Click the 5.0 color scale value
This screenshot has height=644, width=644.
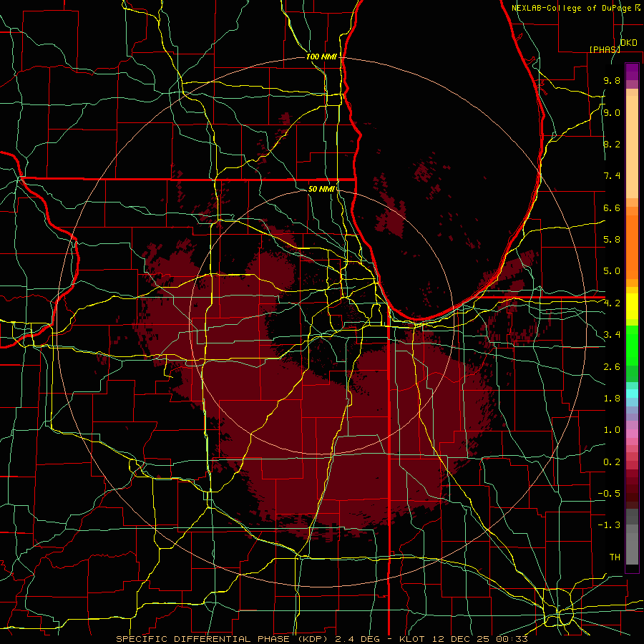(612, 271)
